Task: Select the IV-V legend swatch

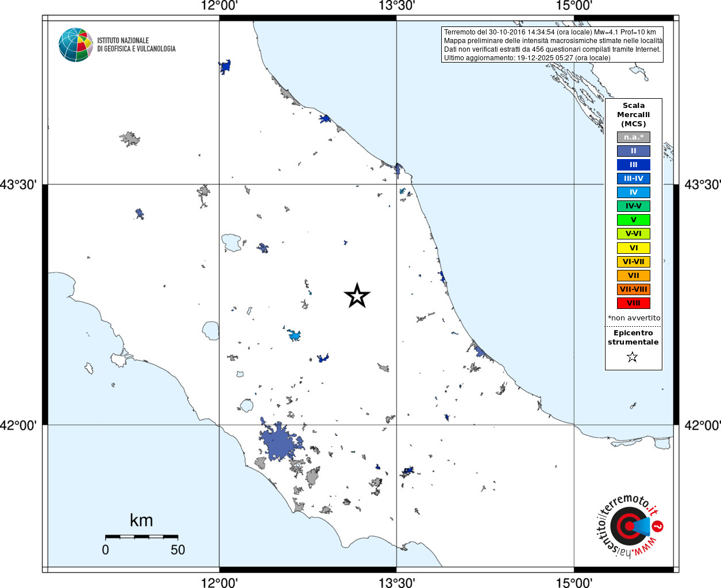Action: (634, 206)
